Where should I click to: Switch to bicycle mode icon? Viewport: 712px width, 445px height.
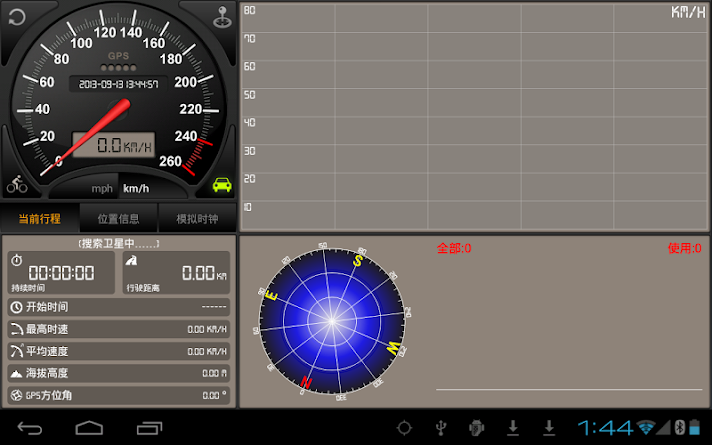(x=17, y=184)
